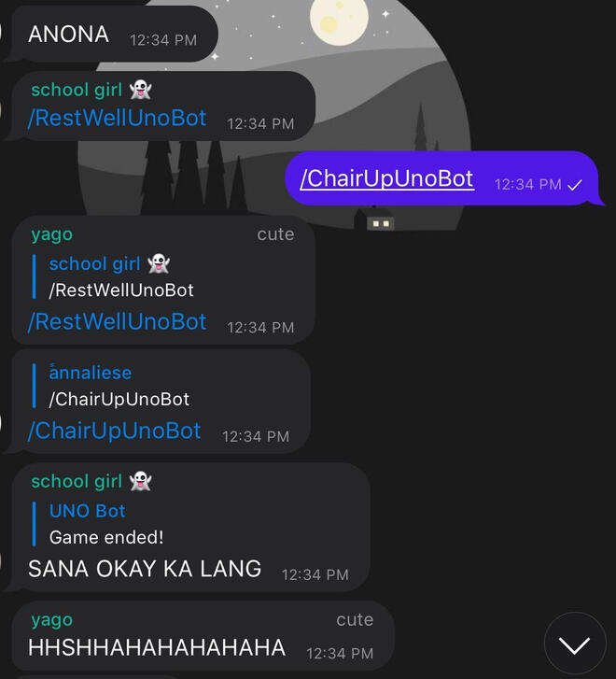Click the /ChairUpUnoBot command in the purple bubble
The image size is (616, 679).
[x=386, y=178]
